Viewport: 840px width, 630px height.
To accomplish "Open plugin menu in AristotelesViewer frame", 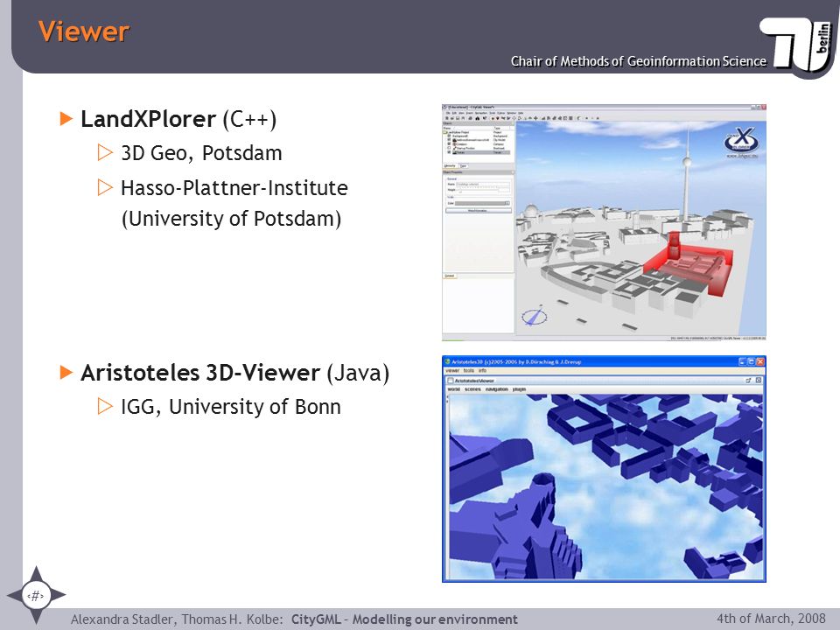I will tap(519, 388).
